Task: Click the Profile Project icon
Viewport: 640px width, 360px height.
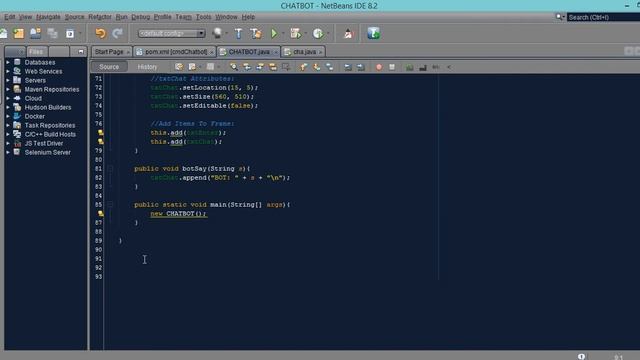Action: point(318,33)
